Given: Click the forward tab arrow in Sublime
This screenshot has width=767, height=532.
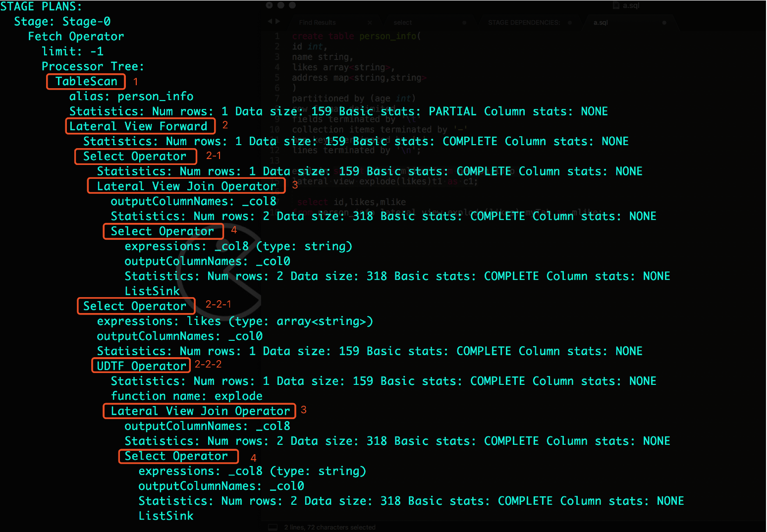Looking at the screenshot, I should (278, 21).
